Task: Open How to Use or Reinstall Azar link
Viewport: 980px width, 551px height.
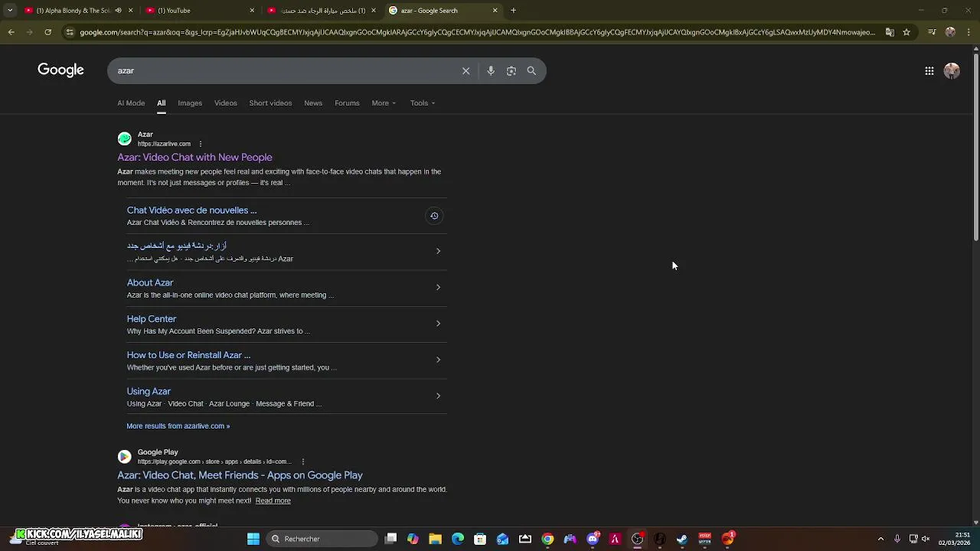Action: coord(188,355)
